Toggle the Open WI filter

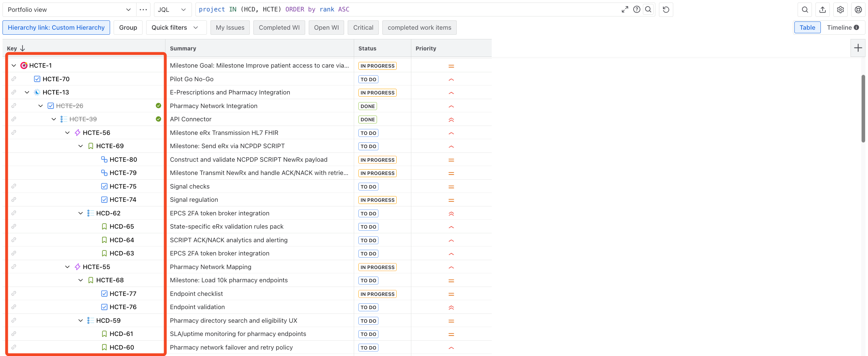tap(326, 28)
